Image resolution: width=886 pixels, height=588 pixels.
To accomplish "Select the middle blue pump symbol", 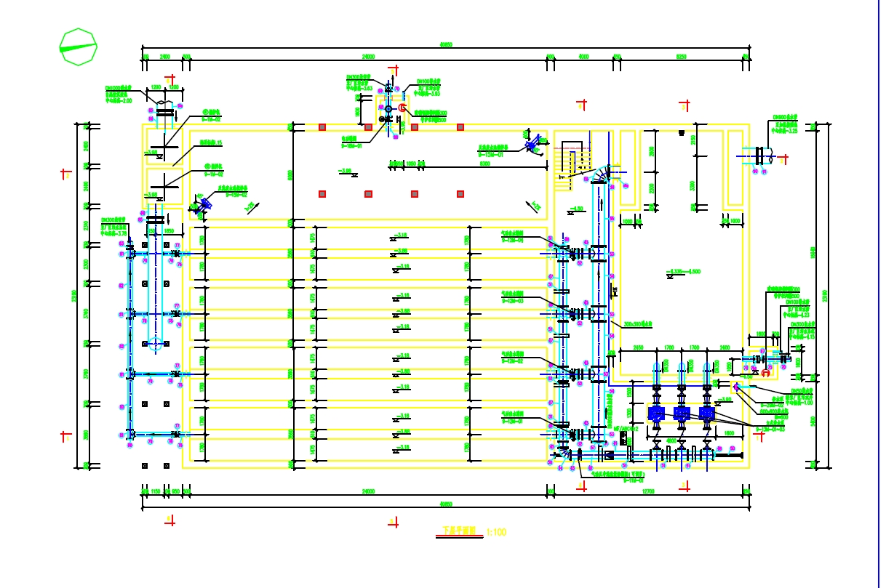I will pos(682,414).
